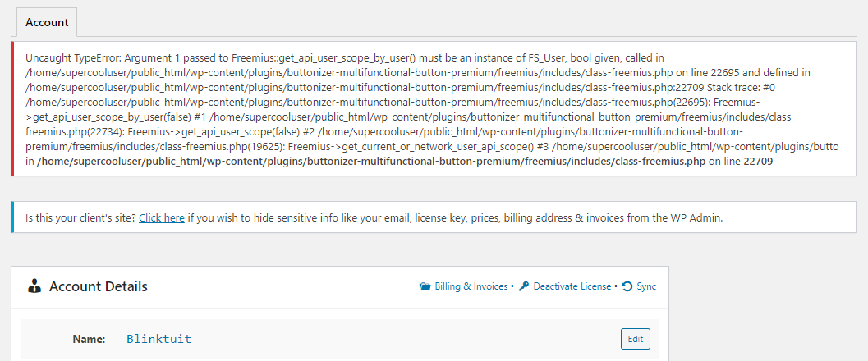Open the Billing & Invoices link

[x=471, y=286]
